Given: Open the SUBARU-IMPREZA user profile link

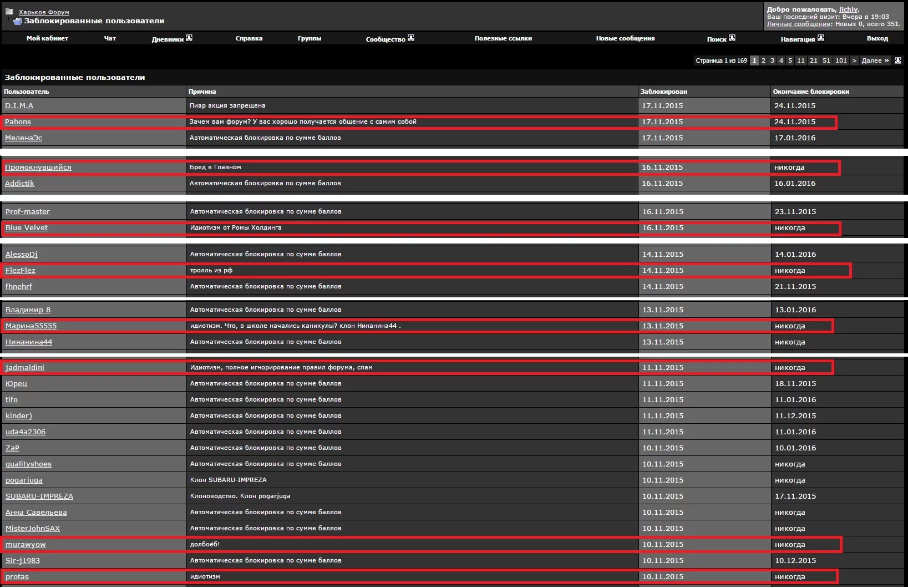Looking at the screenshot, I should click(39, 496).
